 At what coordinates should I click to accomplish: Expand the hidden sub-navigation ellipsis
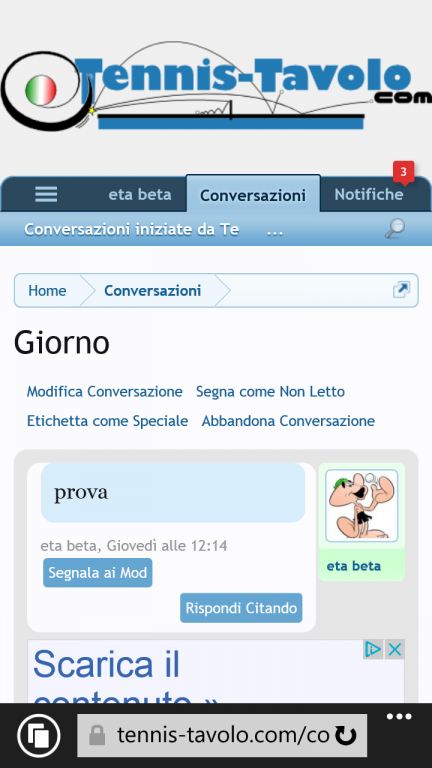point(275,229)
